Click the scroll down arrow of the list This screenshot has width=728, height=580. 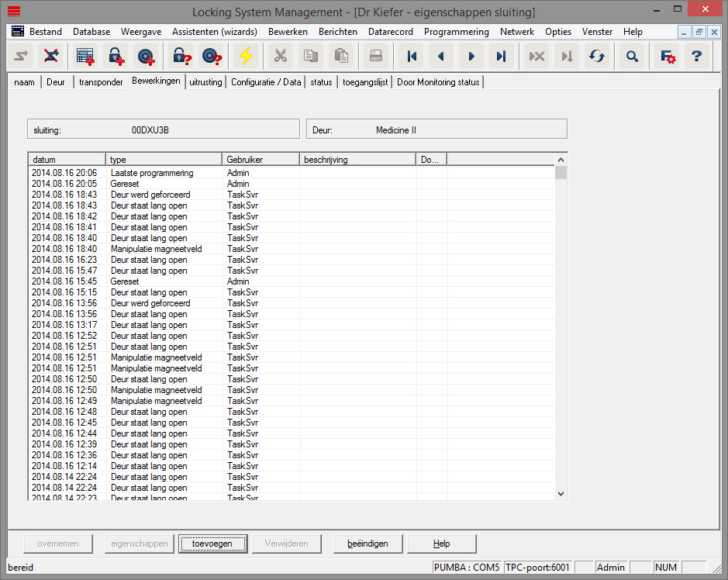[561, 493]
